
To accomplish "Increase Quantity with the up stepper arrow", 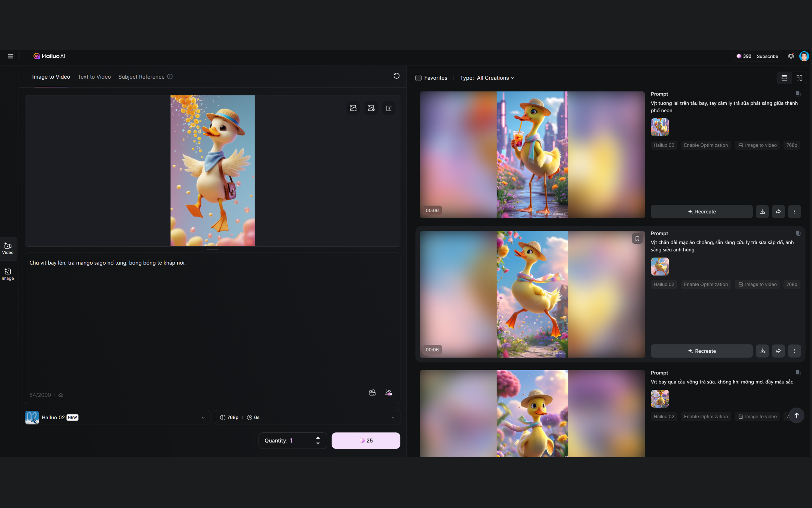I will pos(318,438).
